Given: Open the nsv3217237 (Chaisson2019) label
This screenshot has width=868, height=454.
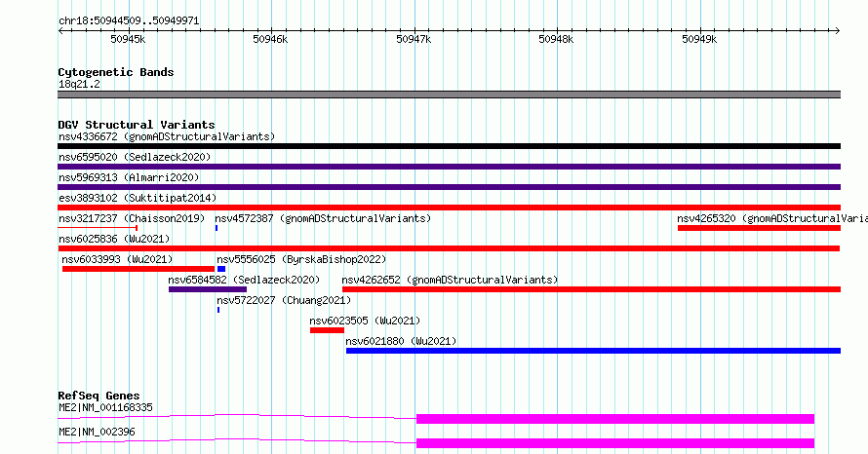Looking at the screenshot, I should click(x=132, y=218).
